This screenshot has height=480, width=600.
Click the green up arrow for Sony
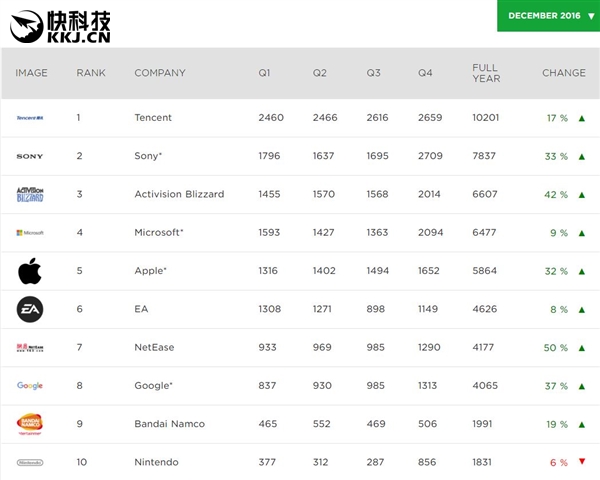[582, 157]
